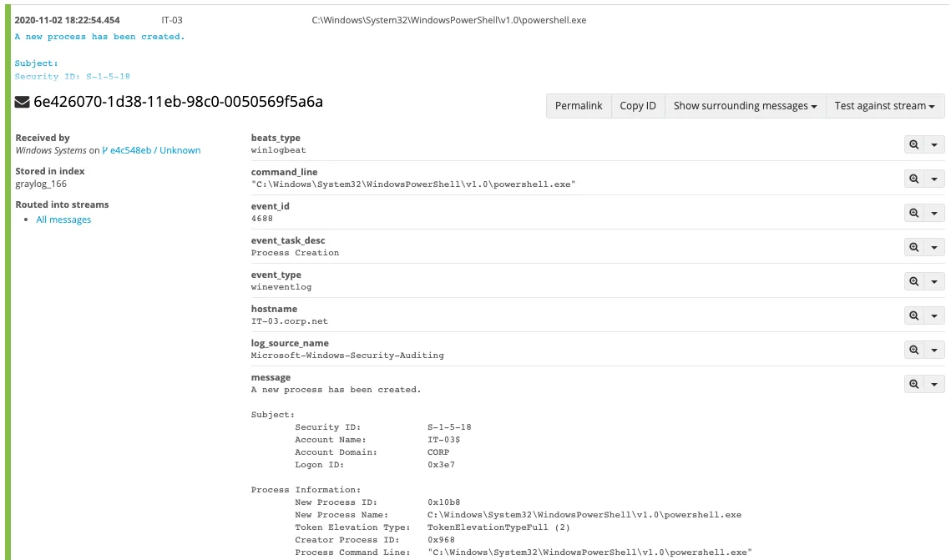Click the Process Creation value
The height and width of the screenshot is (560, 951).
pos(295,253)
